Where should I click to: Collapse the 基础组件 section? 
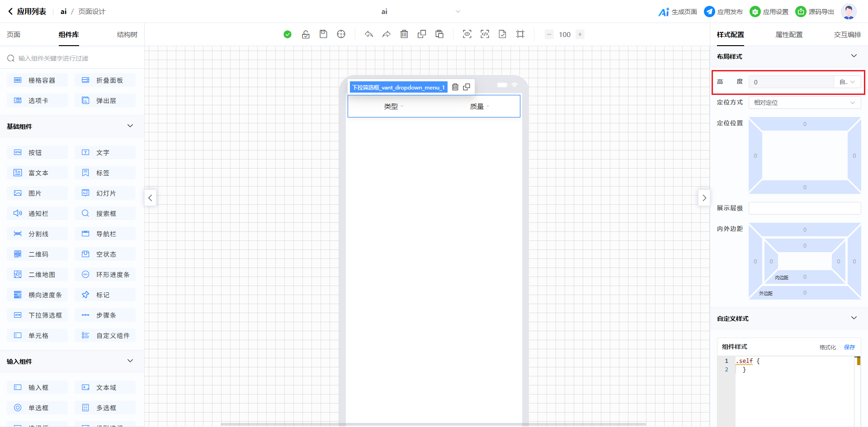(130, 126)
